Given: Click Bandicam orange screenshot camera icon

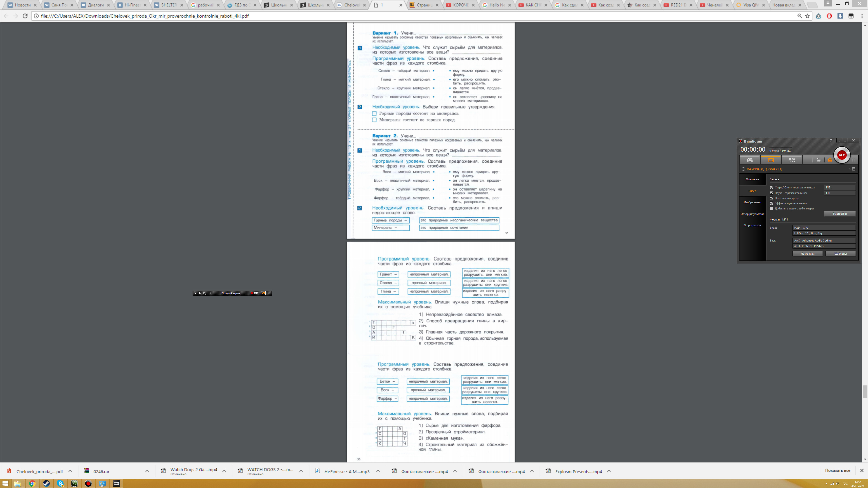Looking at the screenshot, I should [x=830, y=160].
